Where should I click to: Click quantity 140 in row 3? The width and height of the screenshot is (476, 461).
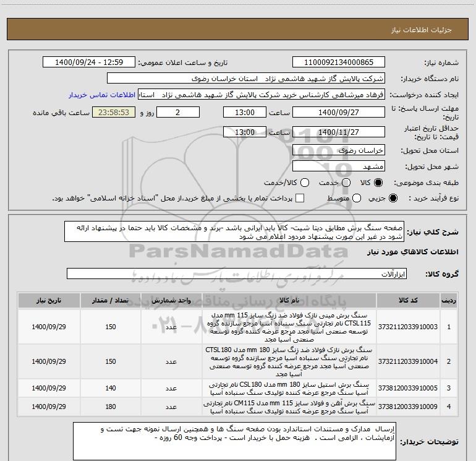[x=111, y=388]
